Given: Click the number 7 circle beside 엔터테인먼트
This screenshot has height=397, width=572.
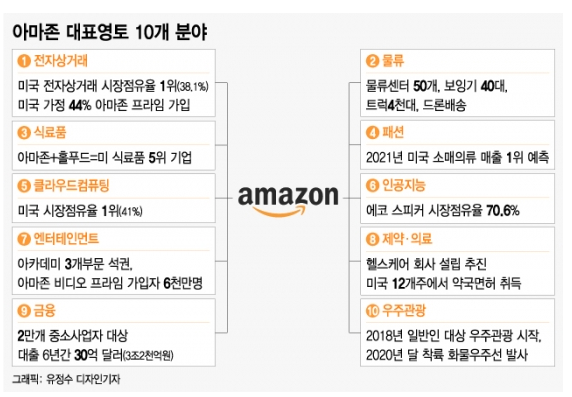Looking at the screenshot, I should tap(24, 239).
